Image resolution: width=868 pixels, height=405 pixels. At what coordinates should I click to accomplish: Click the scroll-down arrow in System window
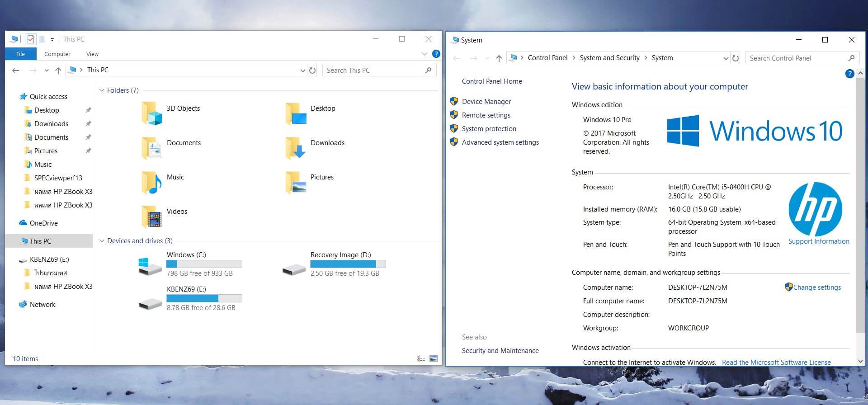[x=860, y=361]
